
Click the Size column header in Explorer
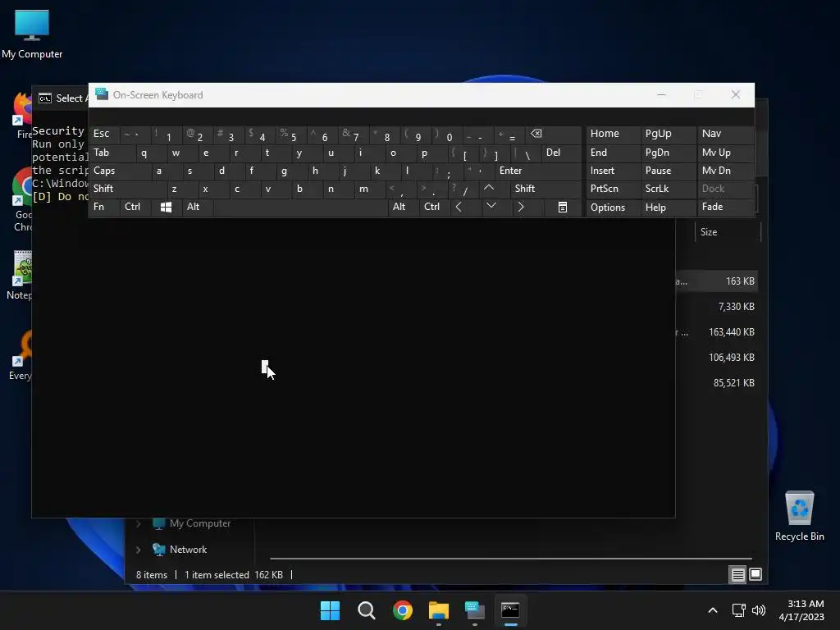(728, 232)
